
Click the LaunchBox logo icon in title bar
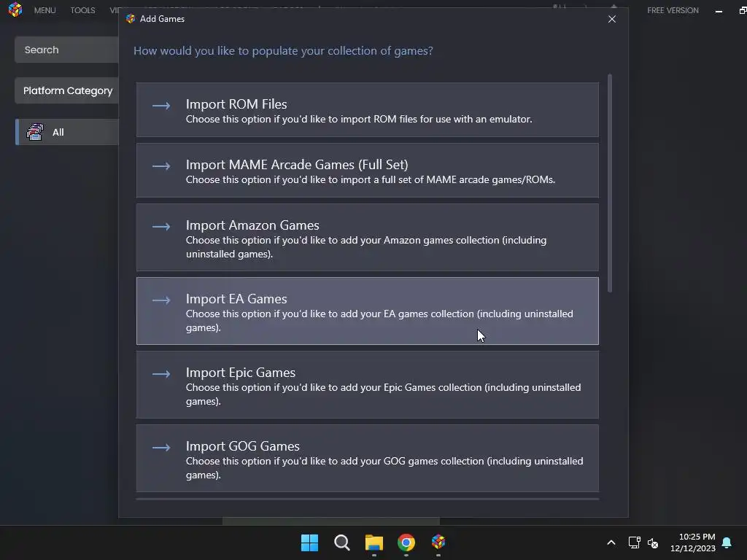pos(15,9)
